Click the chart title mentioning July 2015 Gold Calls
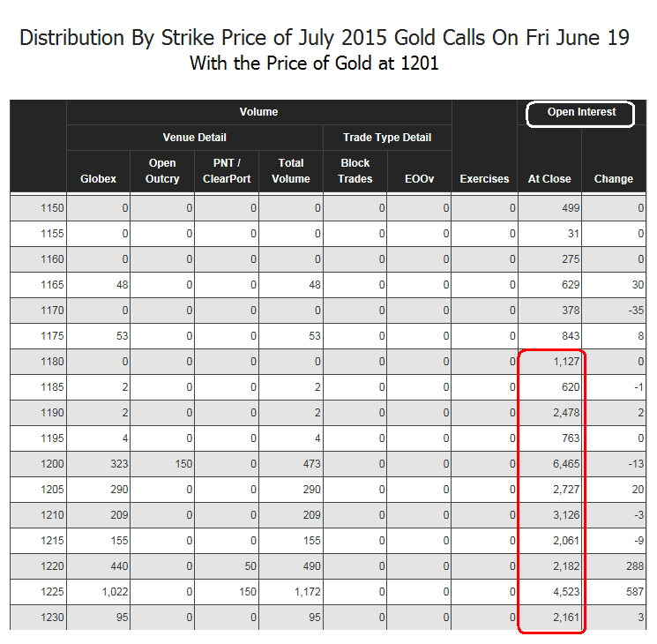The image size is (657, 644). pos(324,39)
